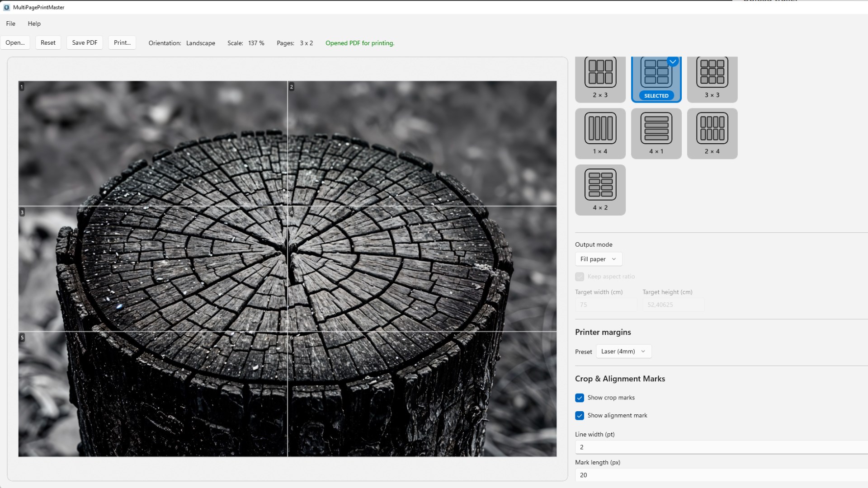This screenshot has height=488, width=868.
Task: Disable the Show crop marks checkbox
Action: pos(580,398)
